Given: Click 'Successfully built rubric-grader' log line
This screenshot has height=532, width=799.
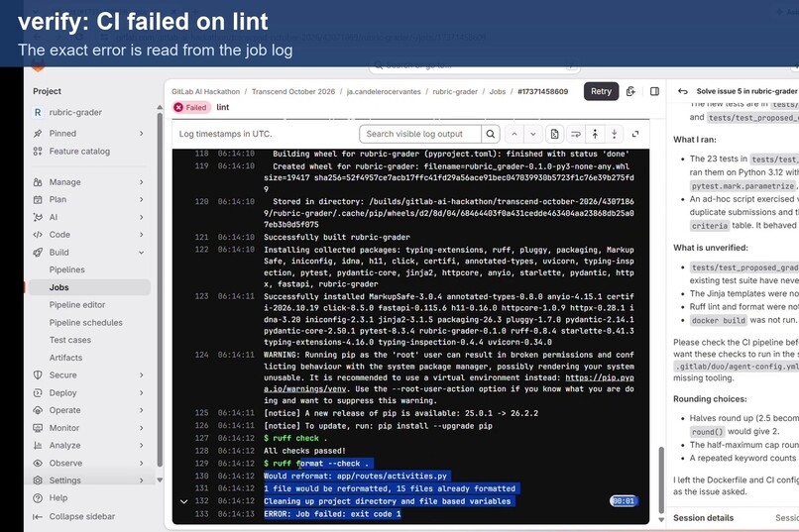Looking at the screenshot, I should pyautogui.click(x=337, y=237).
